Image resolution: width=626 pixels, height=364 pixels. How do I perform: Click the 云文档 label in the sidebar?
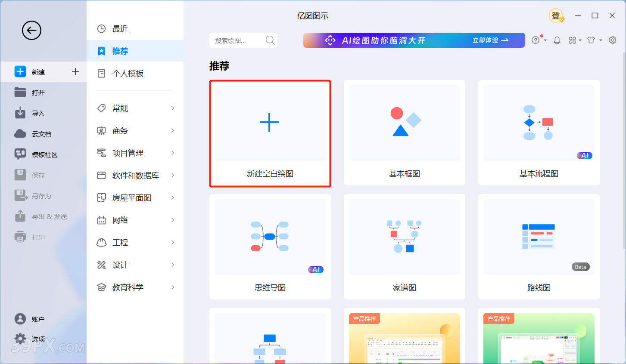42,134
